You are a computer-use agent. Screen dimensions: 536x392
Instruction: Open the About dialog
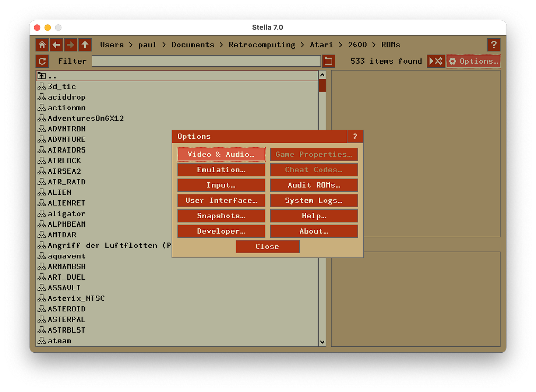coord(314,231)
